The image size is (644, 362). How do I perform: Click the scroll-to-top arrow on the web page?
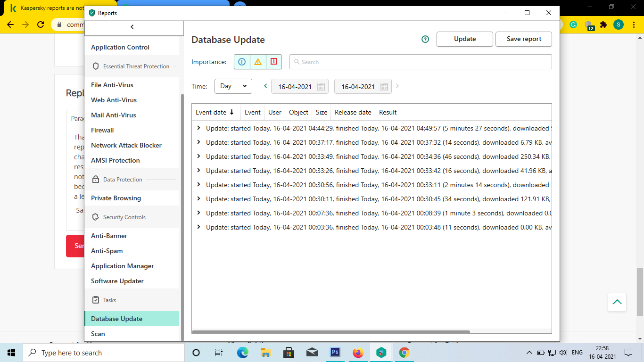coord(617,302)
